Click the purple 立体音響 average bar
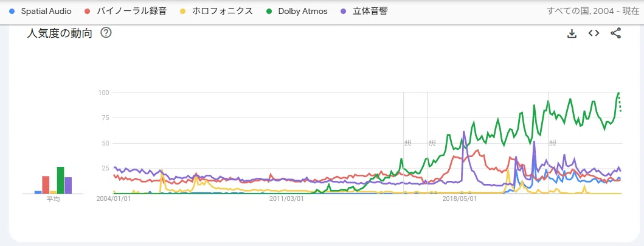Screen dimensions: 644x246 click(x=68, y=185)
